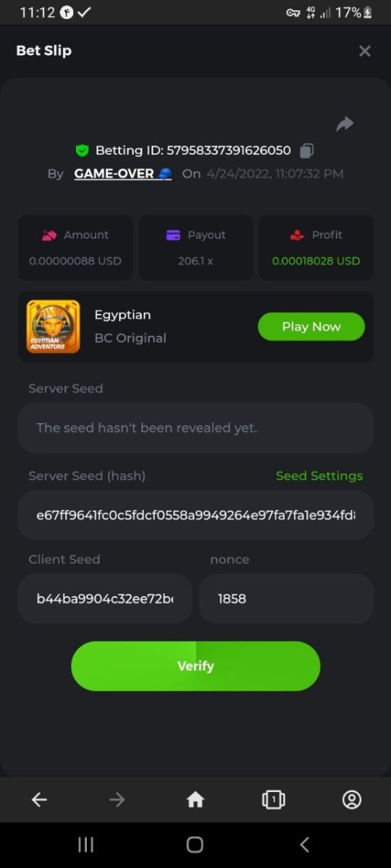The image size is (391, 868).
Task: Tap the Verify button
Action: pos(195,666)
